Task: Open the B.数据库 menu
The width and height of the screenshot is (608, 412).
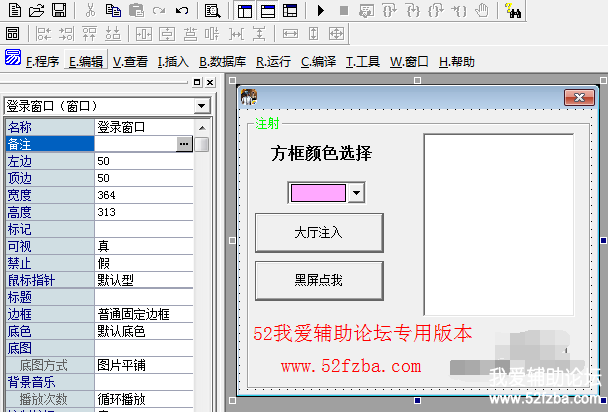Action: coord(223,62)
